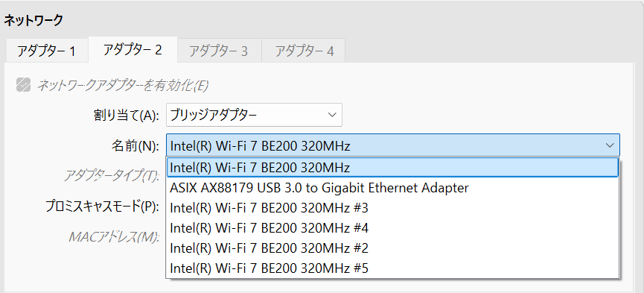Choose ASIX AX88179 USB 3.0 Ethernet Adapter
This screenshot has width=644, height=293.
pos(392,188)
